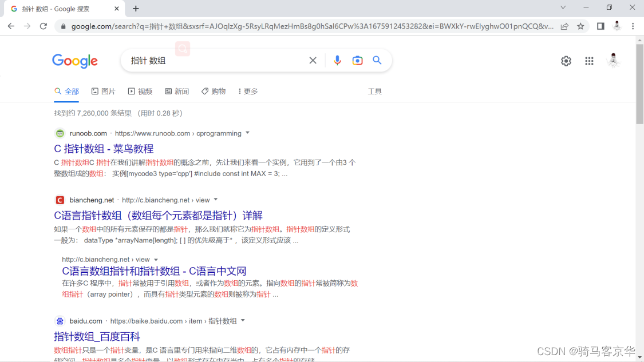Switch to 视频 videos tab

click(x=140, y=92)
